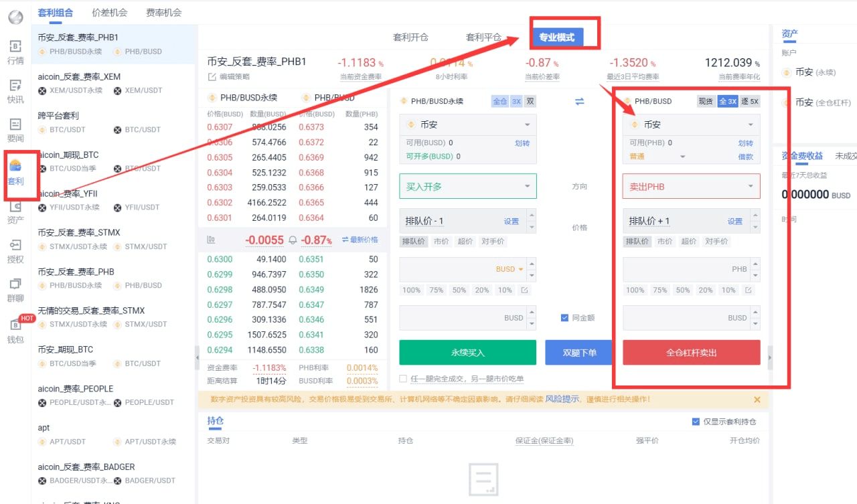The height and width of the screenshot is (504, 857).
Task: Click the alert bell icon beside -0.87%
Action: click(x=292, y=240)
